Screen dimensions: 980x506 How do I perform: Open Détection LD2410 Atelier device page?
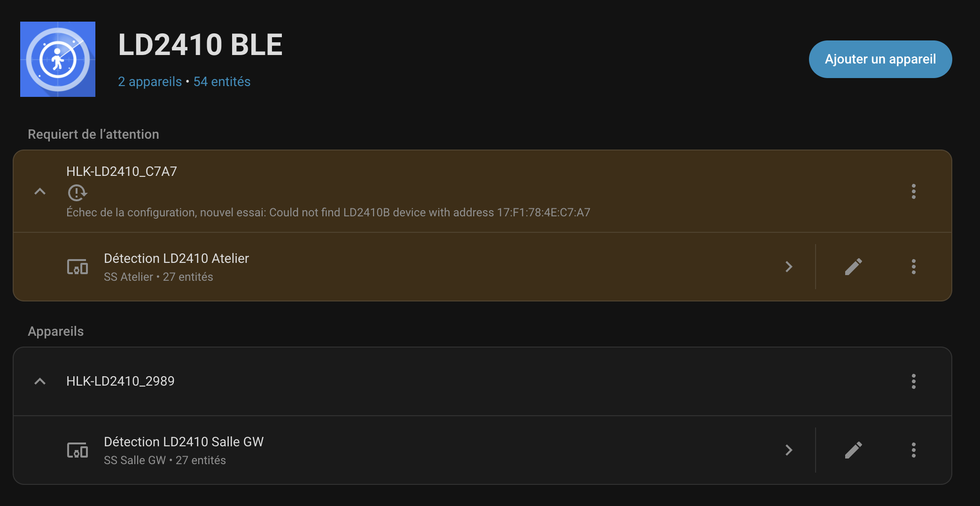[x=176, y=259]
